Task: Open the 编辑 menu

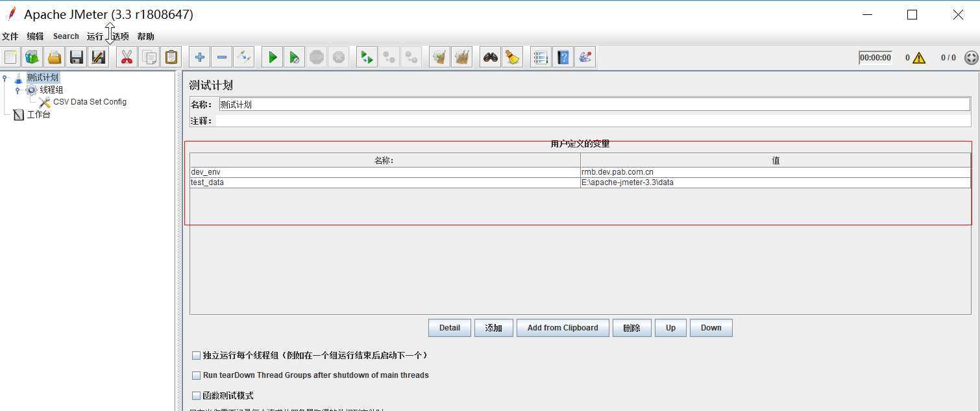Action: coord(35,36)
